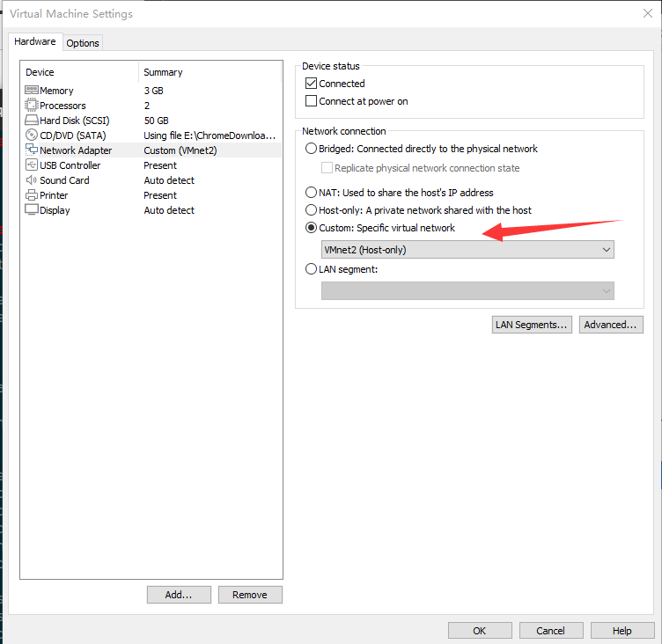Select Custom: Specific virtual network
This screenshot has height=644, width=662.
point(311,228)
